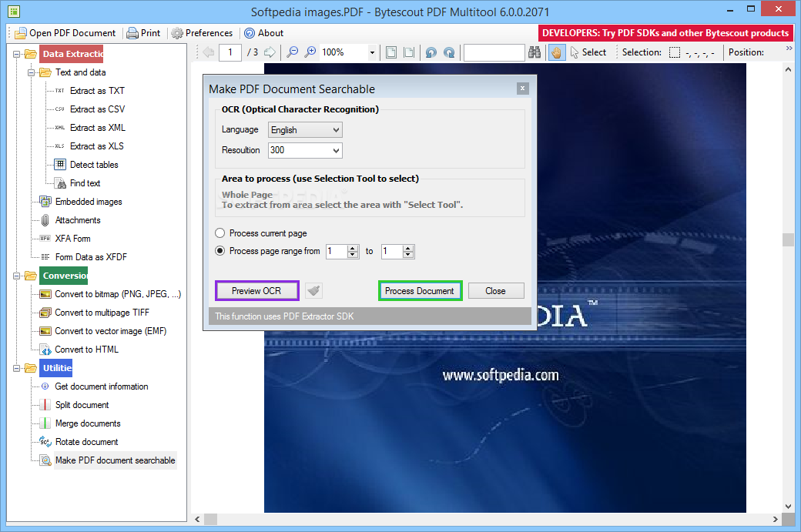Open the OCR Language dropdown
This screenshot has width=801, height=532.
pos(305,129)
